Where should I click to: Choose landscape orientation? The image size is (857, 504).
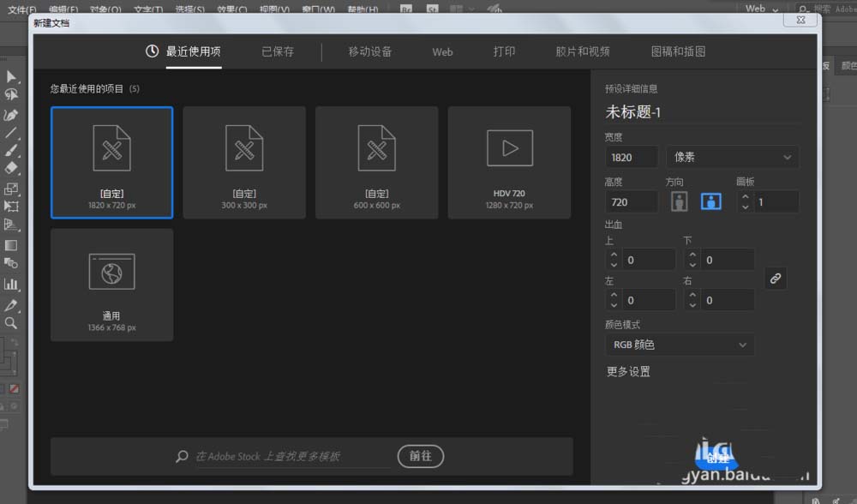[x=710, y=201]
